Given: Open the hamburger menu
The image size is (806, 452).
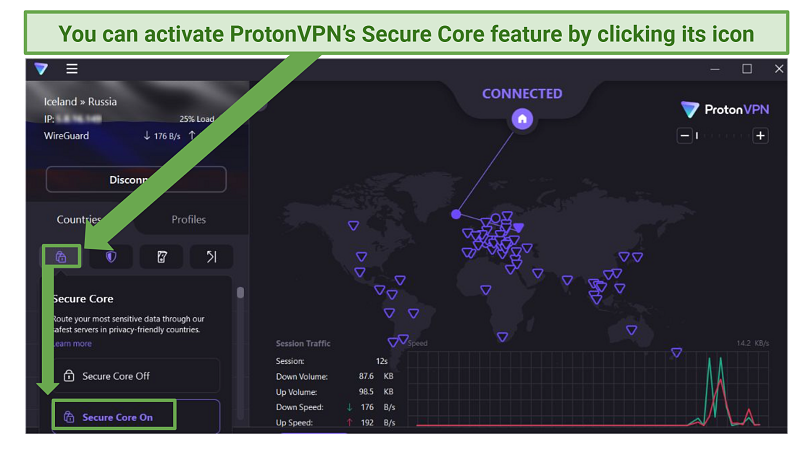Looking at the screenshot, I should click(72, 68).
